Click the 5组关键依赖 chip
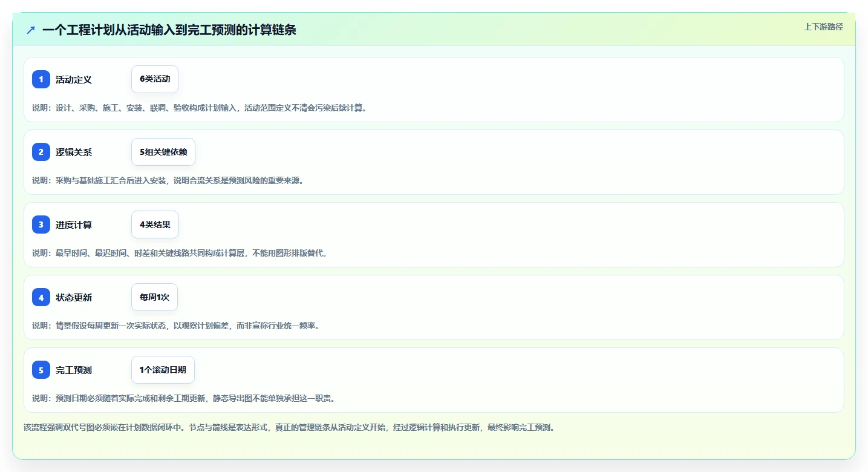Viewport: 868px width, 472px height. click(x=163, y=152)
